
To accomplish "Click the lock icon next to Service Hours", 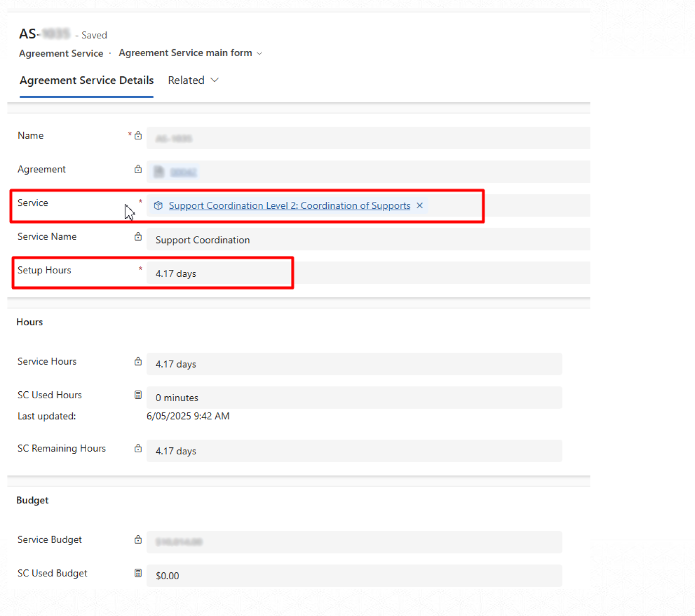I will (138, 362).
